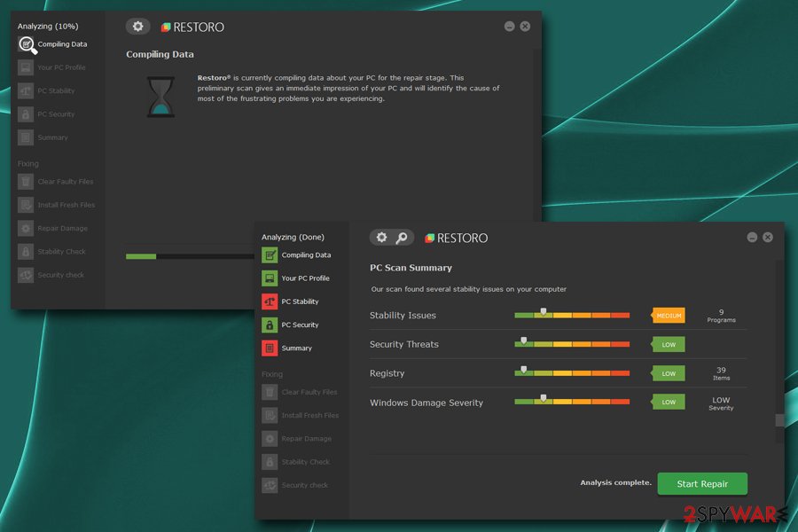Click the wrench tool icon in the front window
This screenshot has height=532, width=798.
(402, 238)
